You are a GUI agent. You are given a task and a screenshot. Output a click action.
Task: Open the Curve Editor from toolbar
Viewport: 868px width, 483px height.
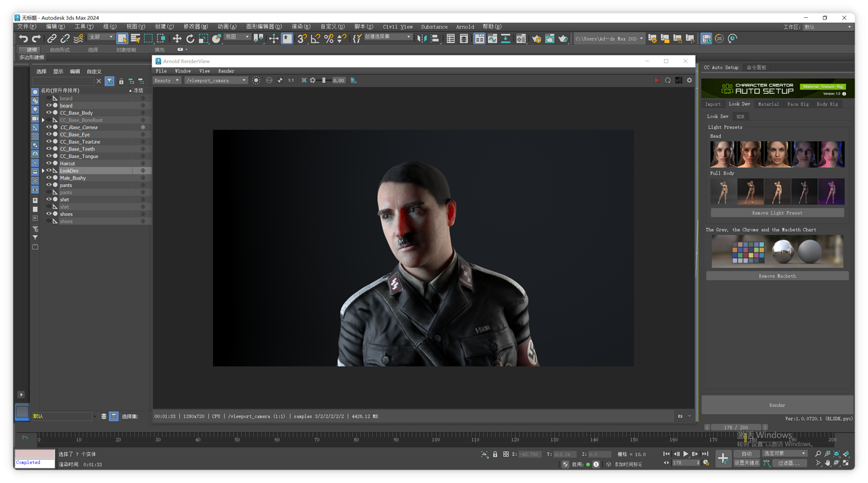coord(492,39)
